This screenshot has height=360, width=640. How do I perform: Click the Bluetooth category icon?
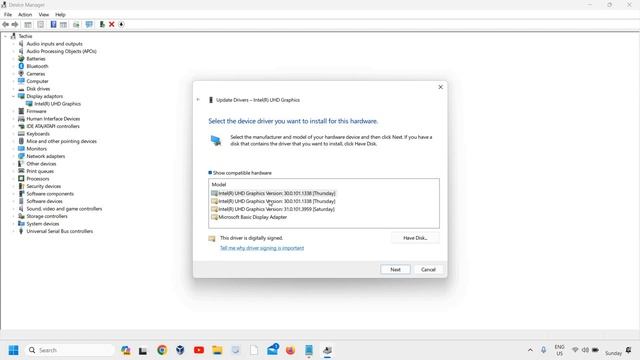click(x=21, y=66)
